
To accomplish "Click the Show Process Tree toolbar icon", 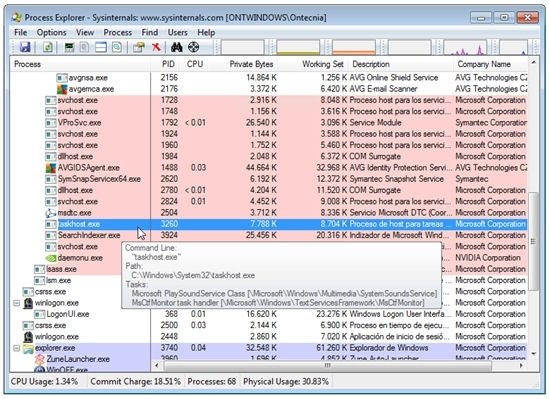I will 84,47.
